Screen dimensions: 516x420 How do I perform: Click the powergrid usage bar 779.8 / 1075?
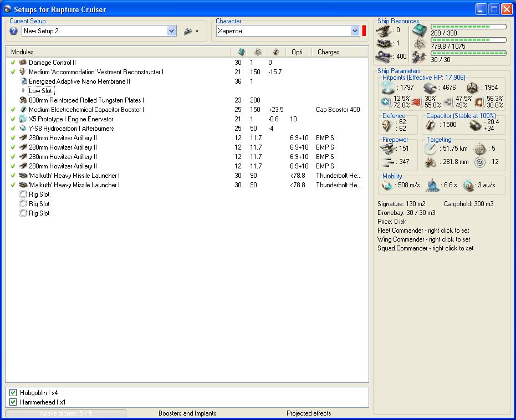(x=469, y=40)
